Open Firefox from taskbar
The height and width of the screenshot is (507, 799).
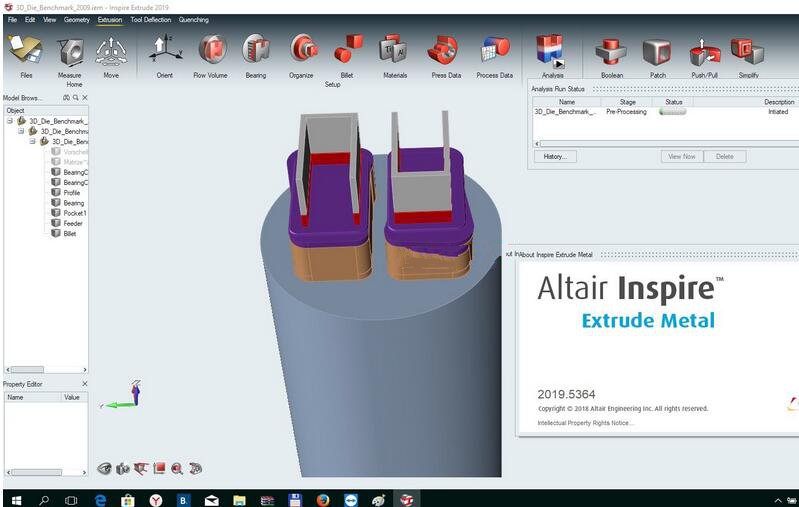pos(323,500)
